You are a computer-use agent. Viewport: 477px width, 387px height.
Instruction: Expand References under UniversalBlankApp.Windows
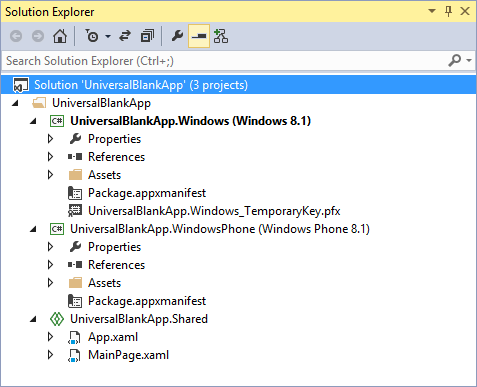pyautogui.click(x=50, y=157)
